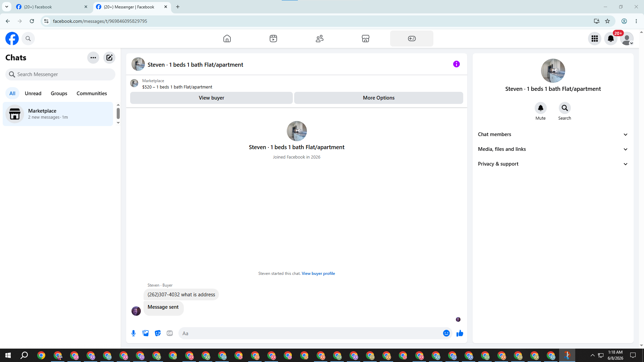Expand the Chat members section

[553, 134]
